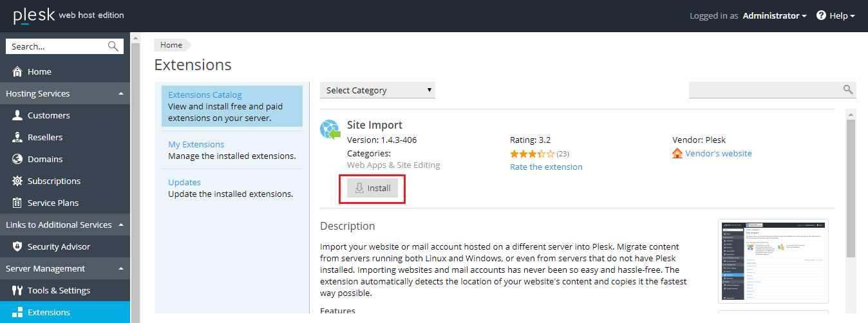The image size is (868, 323).
Task: Click the sidebar vertical scrollbar
Action: [x=135, y=178]
